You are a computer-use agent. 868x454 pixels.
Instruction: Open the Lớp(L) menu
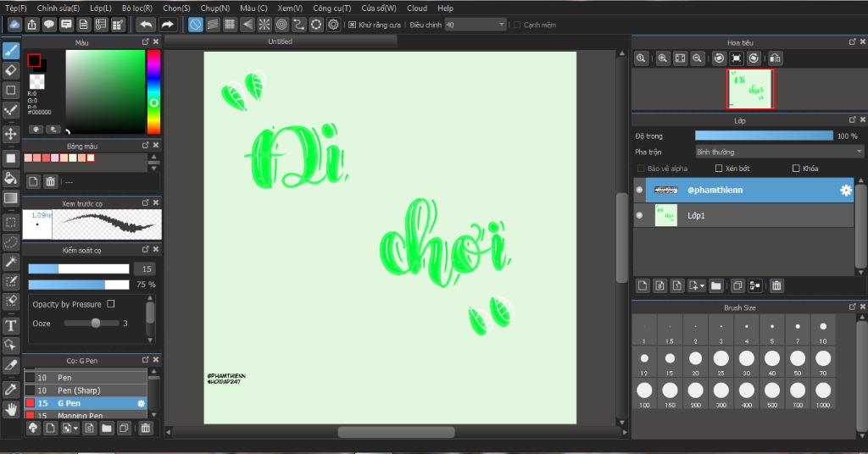101,8
